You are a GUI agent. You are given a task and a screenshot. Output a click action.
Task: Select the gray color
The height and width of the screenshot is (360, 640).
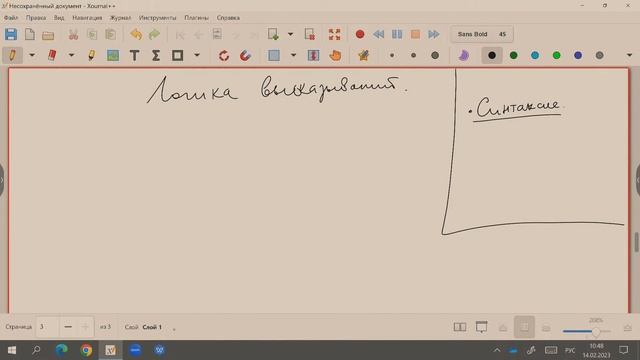599,55
